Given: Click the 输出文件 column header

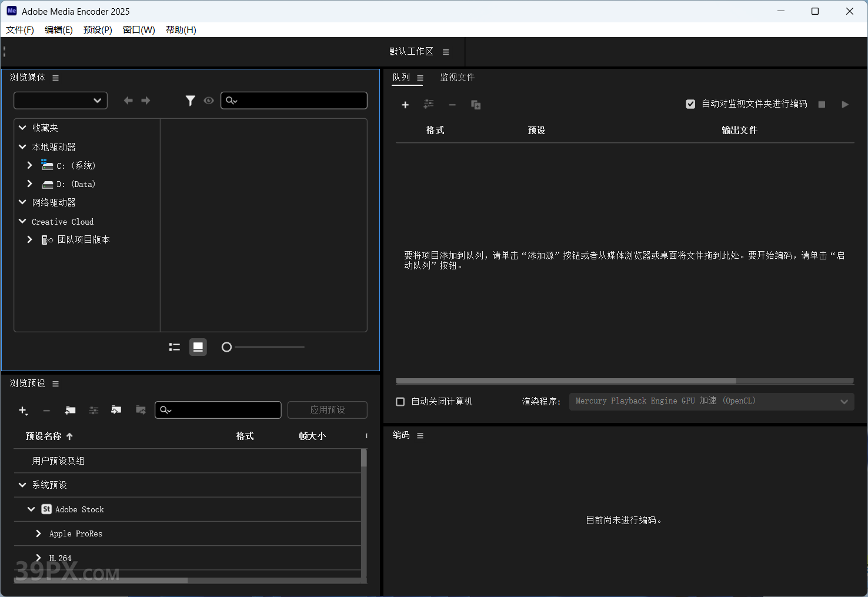Looking at the screenshot, I should point(740,130).
